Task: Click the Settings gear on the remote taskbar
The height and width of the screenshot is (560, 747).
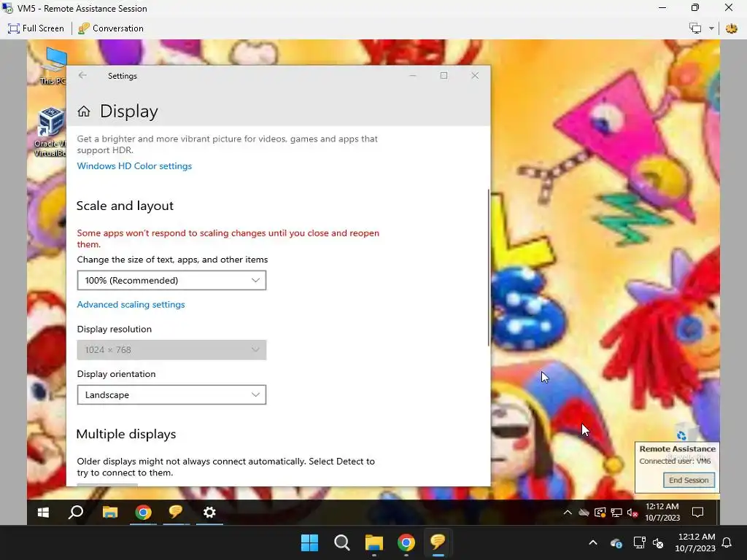Action: pos(209,512)
